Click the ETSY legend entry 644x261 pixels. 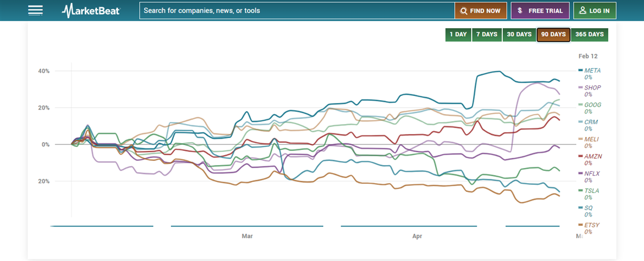[x=592, y=225]
